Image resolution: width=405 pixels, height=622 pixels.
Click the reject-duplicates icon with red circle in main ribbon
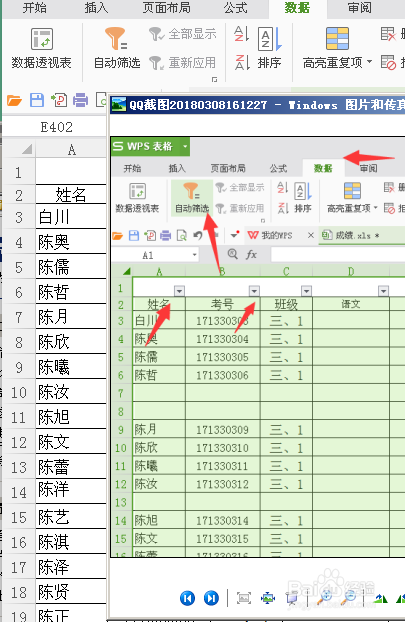coord(388,62)
